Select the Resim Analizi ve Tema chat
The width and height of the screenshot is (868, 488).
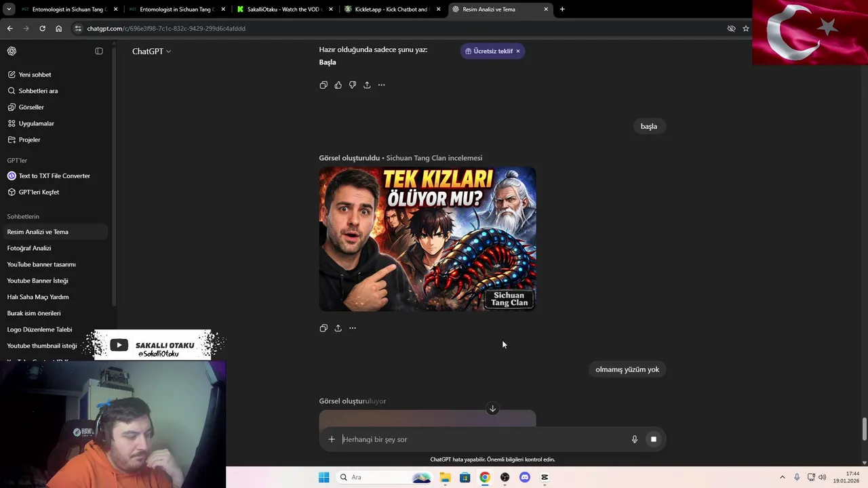(54, 232)
